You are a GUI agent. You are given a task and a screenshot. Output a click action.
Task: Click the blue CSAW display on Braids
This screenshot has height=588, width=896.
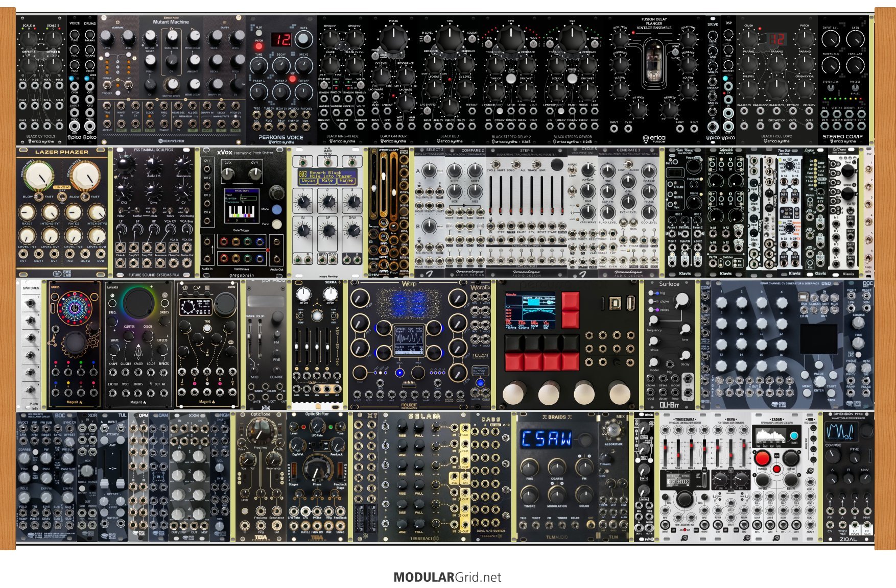point(546,439)
